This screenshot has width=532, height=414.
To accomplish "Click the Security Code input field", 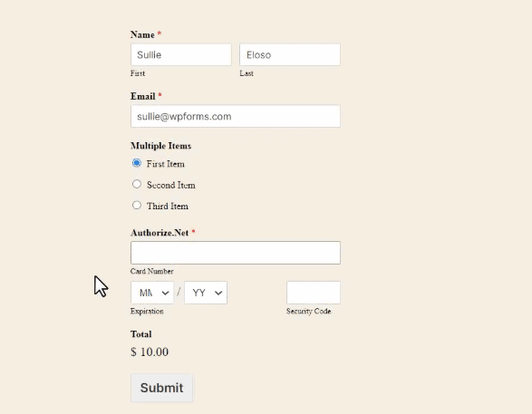I will (x=314, y=293).
